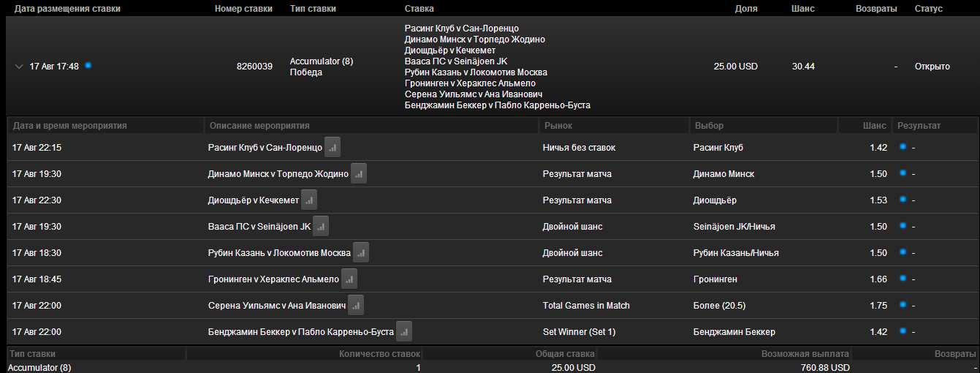The image size is (980, 373).
Task: Click the Выбор column header
Action: click(x=709, y=126)
